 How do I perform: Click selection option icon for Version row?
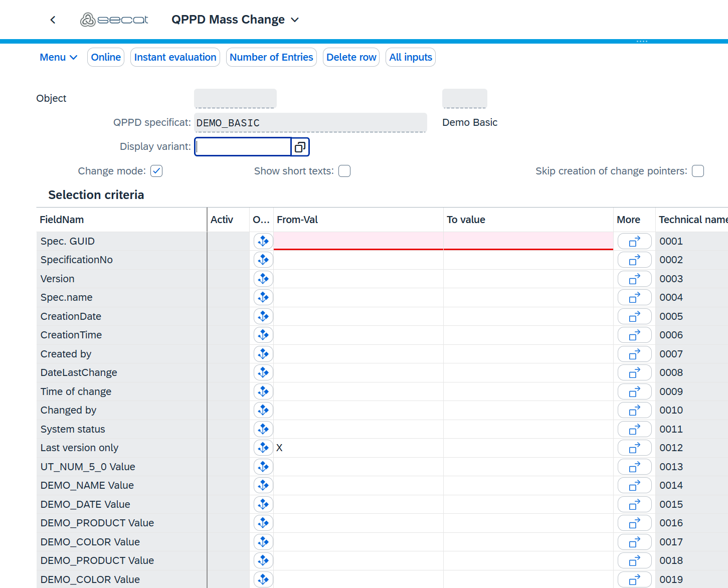[x=263, y=279]
